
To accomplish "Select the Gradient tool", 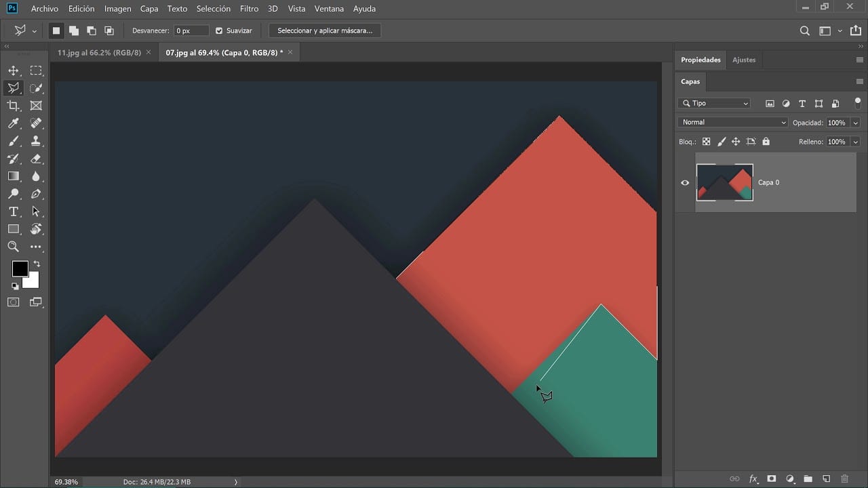I will [x=14, y=176].
